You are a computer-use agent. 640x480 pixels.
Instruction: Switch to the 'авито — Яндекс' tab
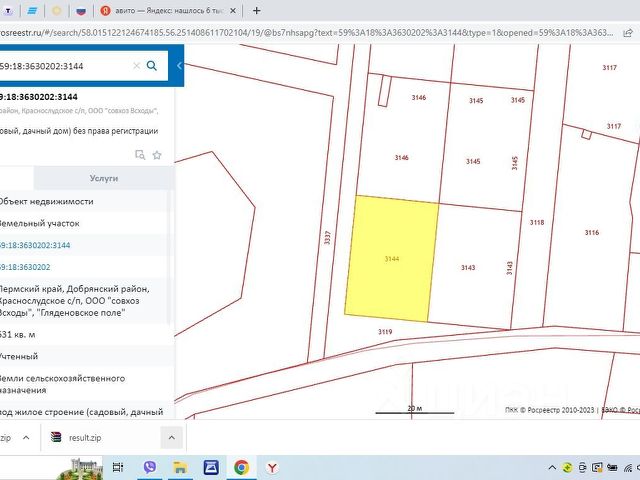[x=168, y=11]
